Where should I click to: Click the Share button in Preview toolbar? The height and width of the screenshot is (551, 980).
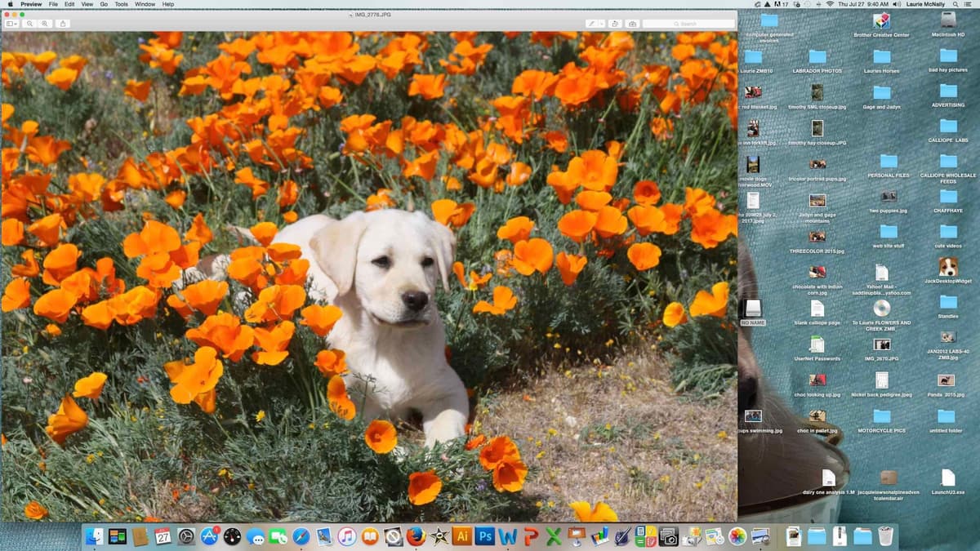point(63,24)
